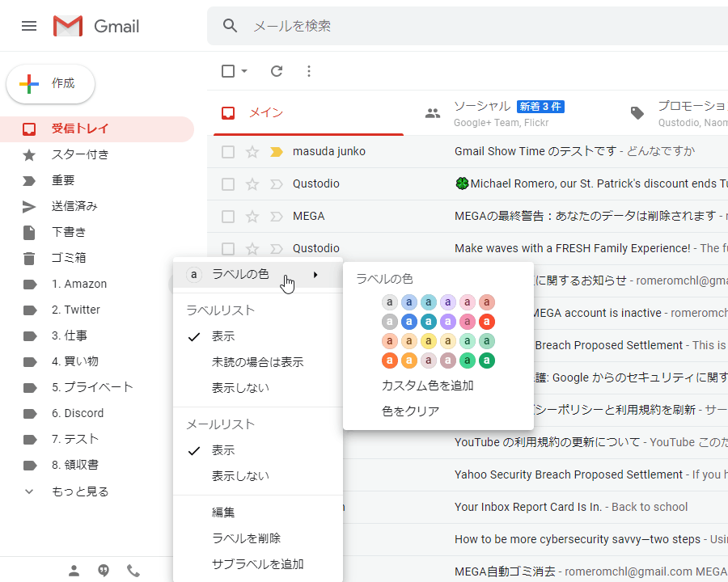Screen dimensions: 728x582
Task: Star the MEGA最終警告 email
Action: click(252, 217)
